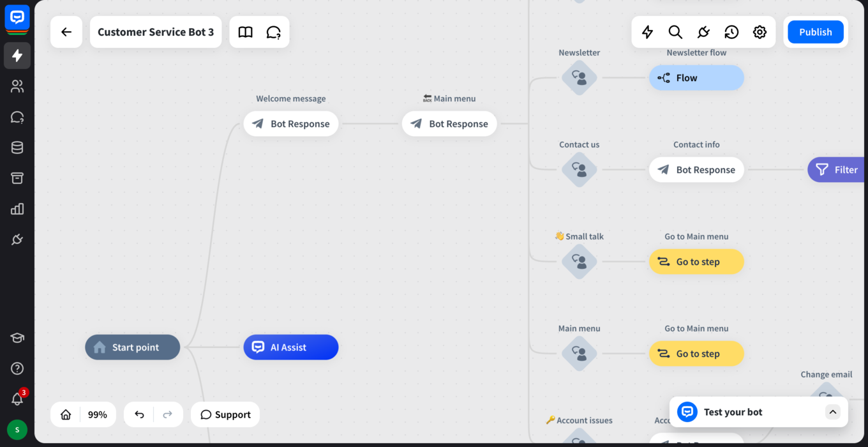This screenshot has width=868, height=447.
Task: Click the Newsletter flow label
Action: pos(696,52)
